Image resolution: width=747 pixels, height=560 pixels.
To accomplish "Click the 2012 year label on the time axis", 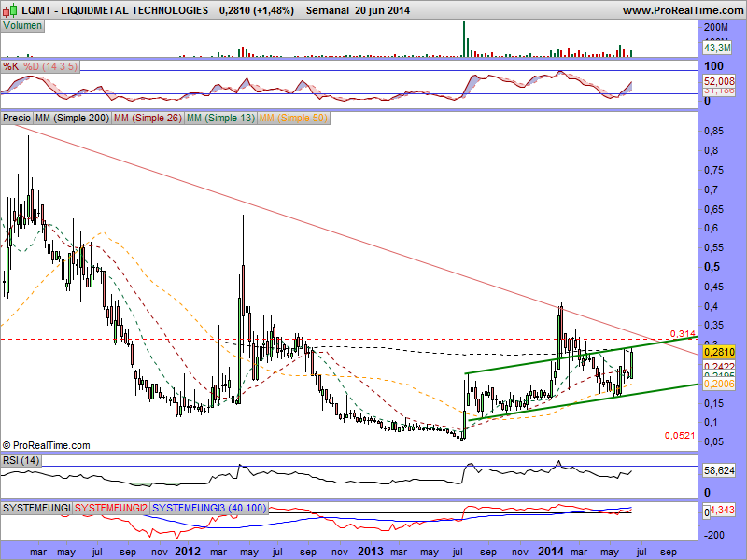I will 189,552.
